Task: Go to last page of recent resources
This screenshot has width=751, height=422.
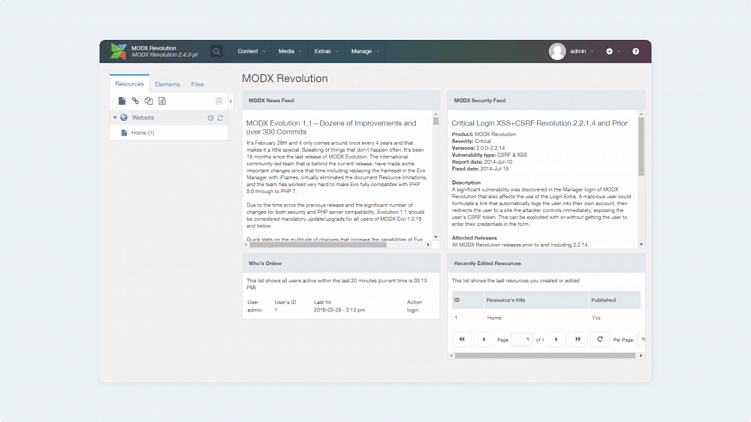Action: coord(578,339)
